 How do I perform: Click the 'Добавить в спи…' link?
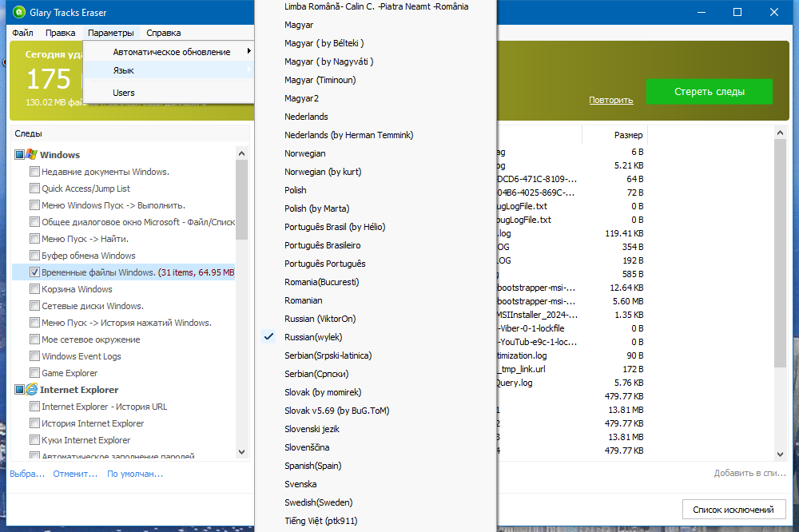pos(750,474)
